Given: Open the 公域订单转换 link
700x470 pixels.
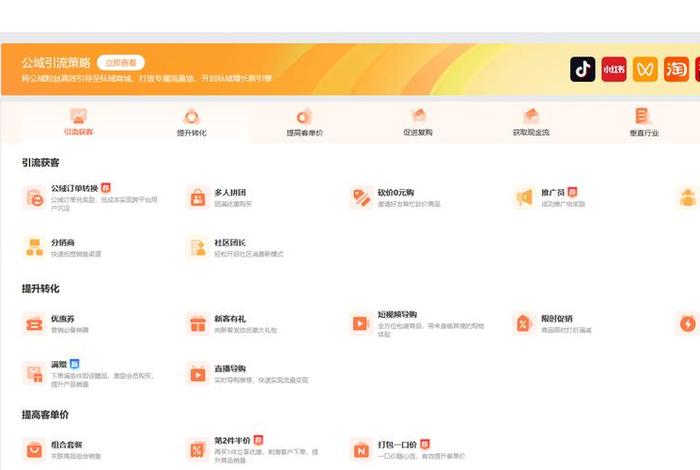Looking at the screenshot, I should click(x=74, y=188).
